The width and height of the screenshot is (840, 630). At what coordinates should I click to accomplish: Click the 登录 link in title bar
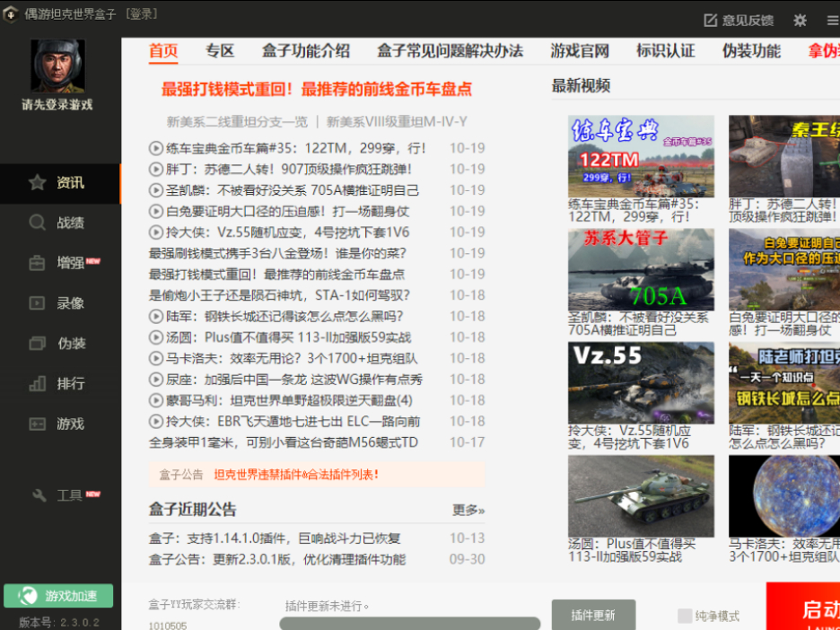pos(141,14)
